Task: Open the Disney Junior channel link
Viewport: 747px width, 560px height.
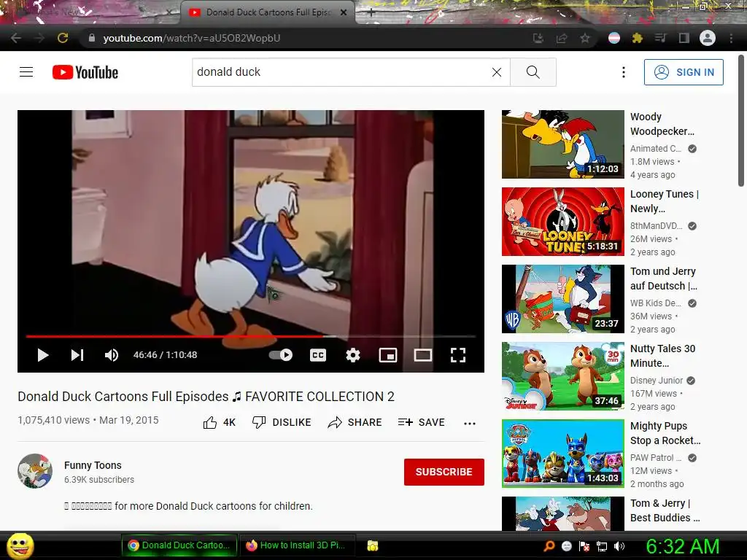Action: [x=657, y=381]
